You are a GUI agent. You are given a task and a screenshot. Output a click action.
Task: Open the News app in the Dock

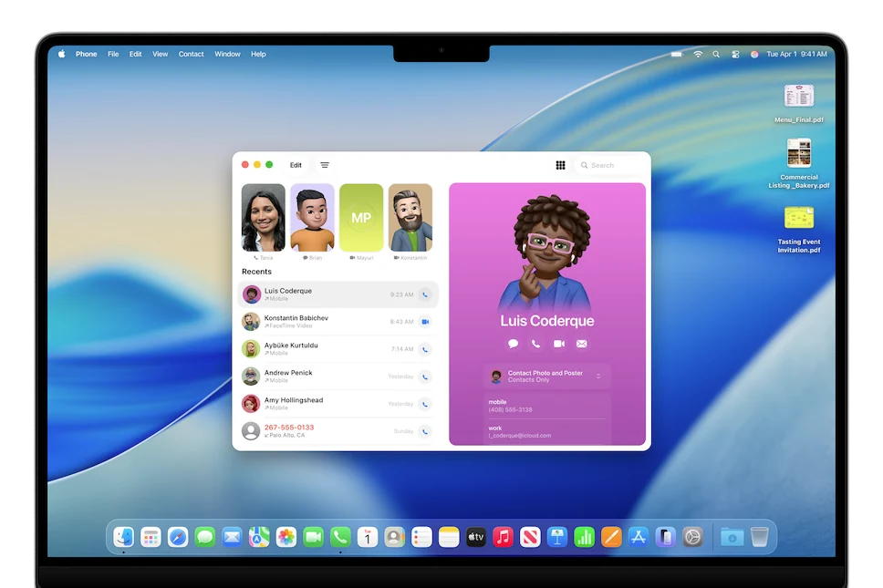[x=530, y=537]
